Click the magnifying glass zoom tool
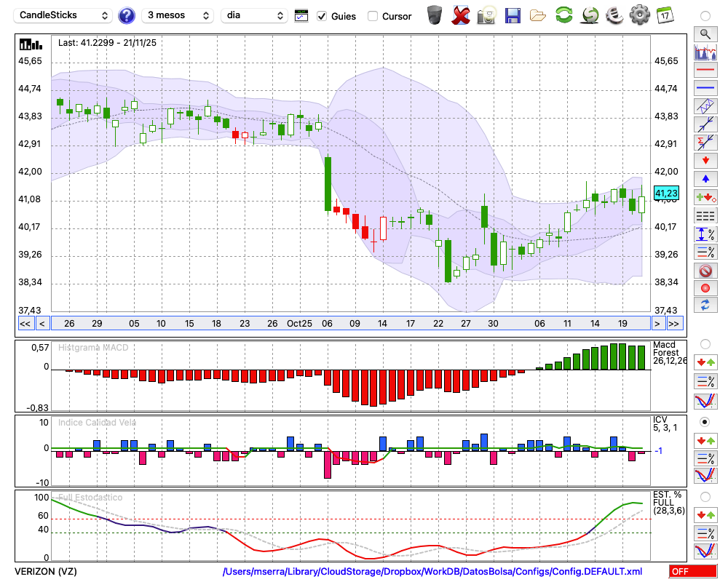This screenshot has width=728, height=582. (705, 34)
